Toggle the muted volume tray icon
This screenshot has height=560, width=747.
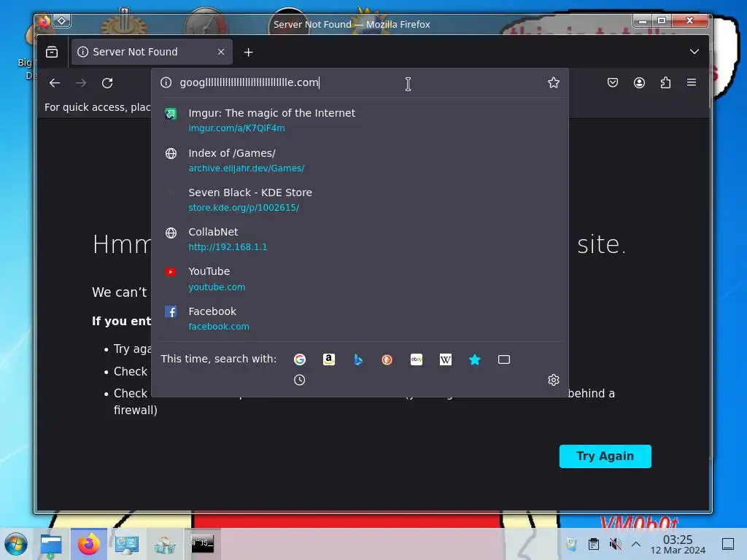(615, 544)
